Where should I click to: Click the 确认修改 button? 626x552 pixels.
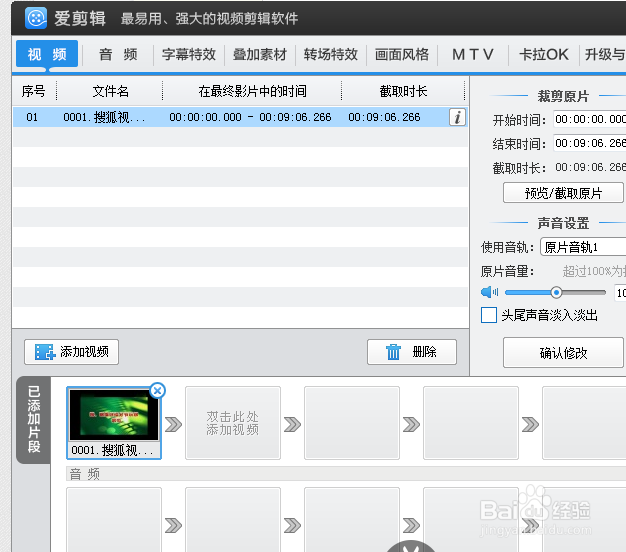(x=563, y=353)
